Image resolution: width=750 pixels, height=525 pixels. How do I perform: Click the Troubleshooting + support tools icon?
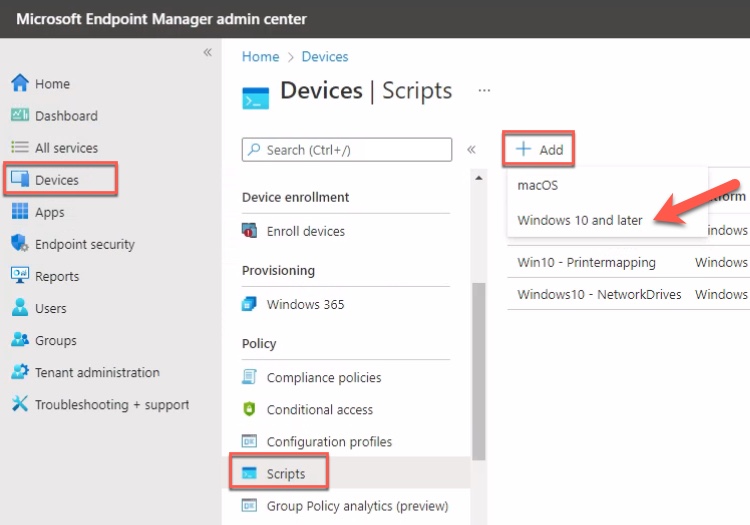[20, 403]
